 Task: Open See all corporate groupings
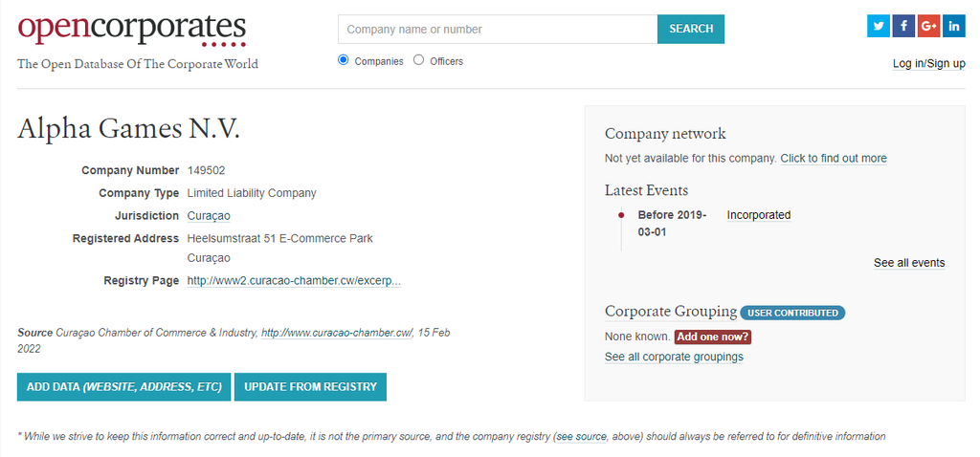pos(674,357)
